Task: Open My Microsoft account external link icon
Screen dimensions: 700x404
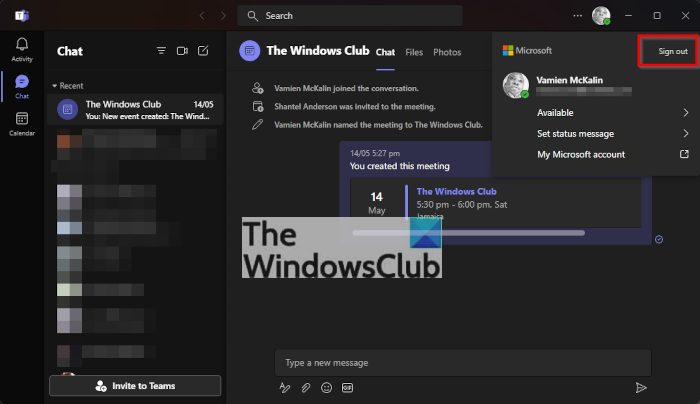Action: (x=684, y=154)
